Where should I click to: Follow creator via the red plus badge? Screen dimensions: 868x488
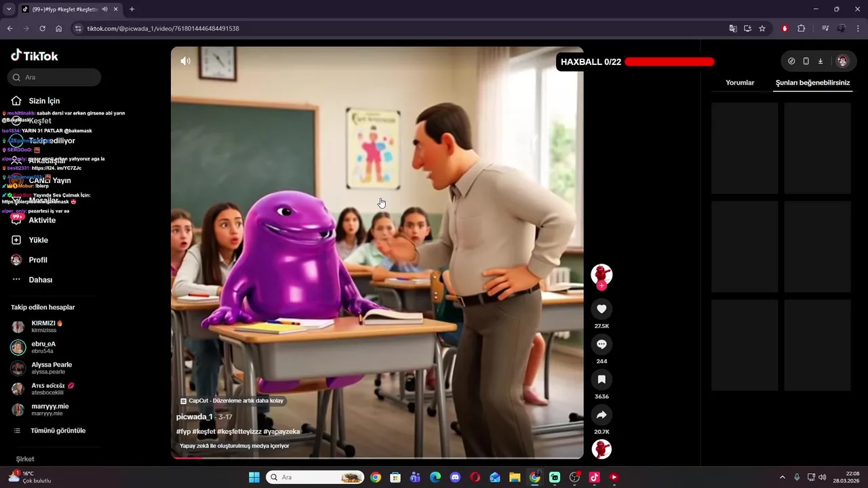coord(601,285)
